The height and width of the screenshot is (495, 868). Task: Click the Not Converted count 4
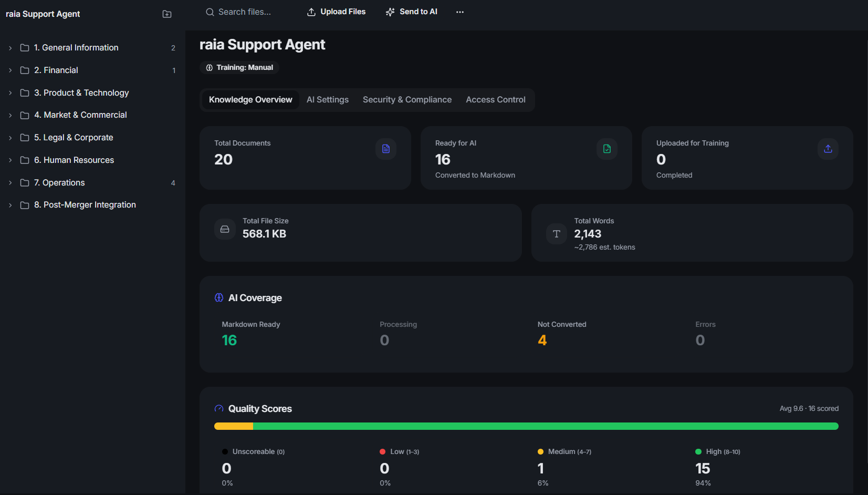(542, 341)
